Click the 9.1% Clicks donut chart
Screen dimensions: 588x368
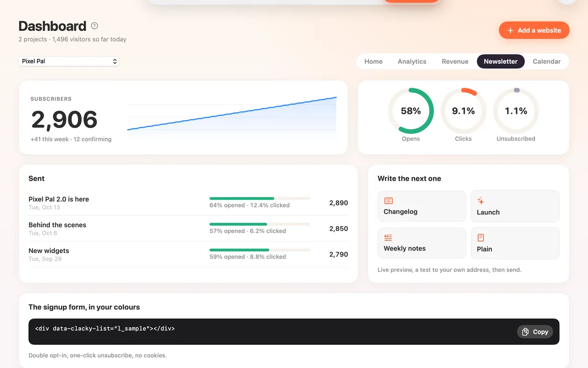(x=463, y=111)
